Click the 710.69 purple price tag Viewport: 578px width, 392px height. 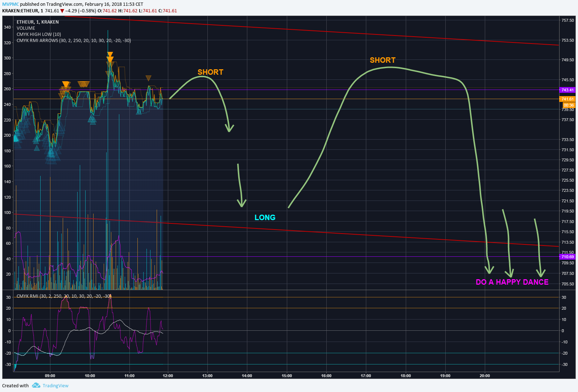(567, 257)
